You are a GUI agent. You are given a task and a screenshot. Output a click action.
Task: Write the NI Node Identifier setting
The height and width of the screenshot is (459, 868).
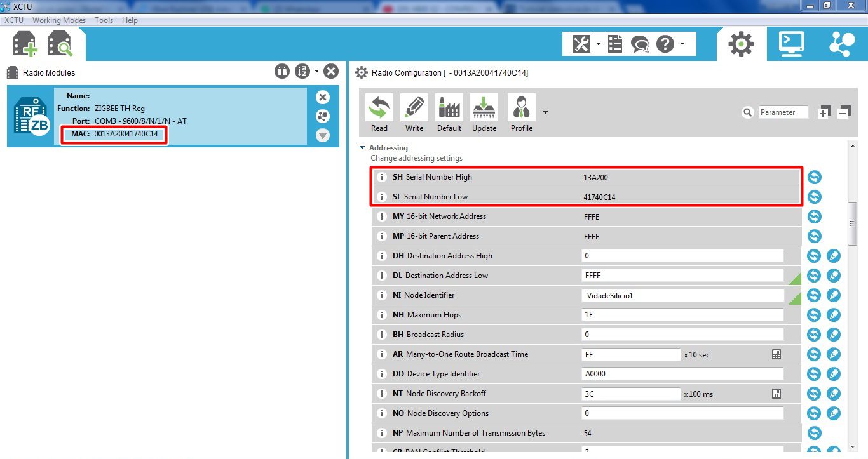[834, 295]
